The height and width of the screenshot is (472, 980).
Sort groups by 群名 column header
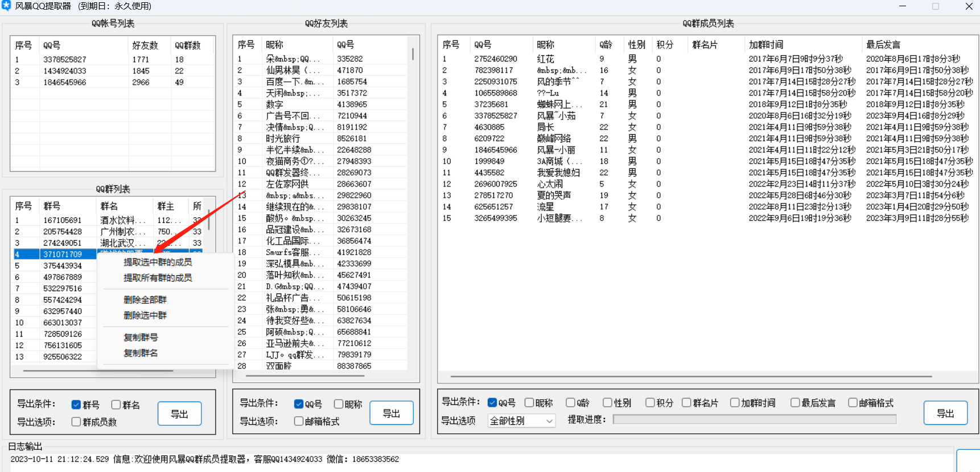tap(125, 206)
